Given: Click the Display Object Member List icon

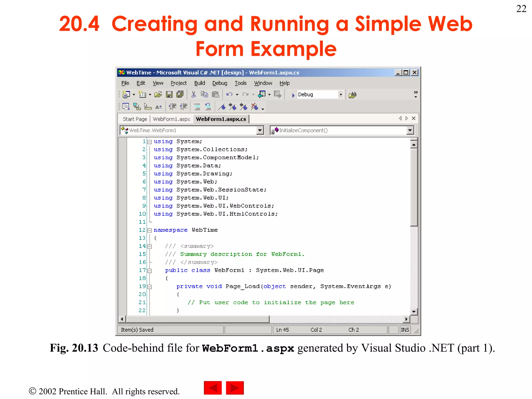Looking at the screenshot, I should pos(126,107).
